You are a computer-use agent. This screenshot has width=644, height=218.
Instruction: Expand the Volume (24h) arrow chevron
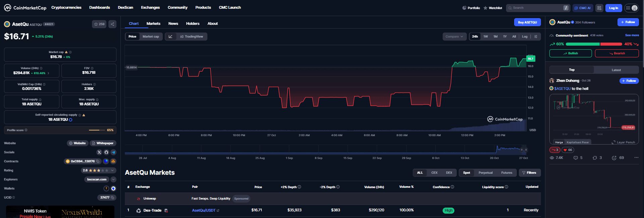click(48, 73)
